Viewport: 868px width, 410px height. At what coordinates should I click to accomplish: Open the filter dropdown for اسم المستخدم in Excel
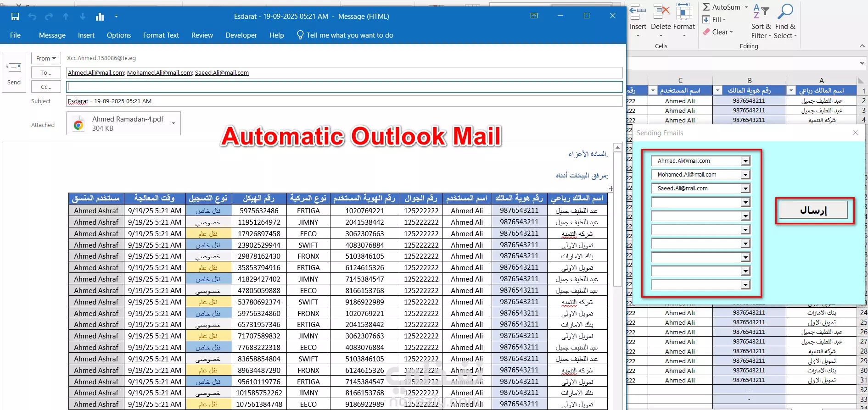(x=653, y=90)
